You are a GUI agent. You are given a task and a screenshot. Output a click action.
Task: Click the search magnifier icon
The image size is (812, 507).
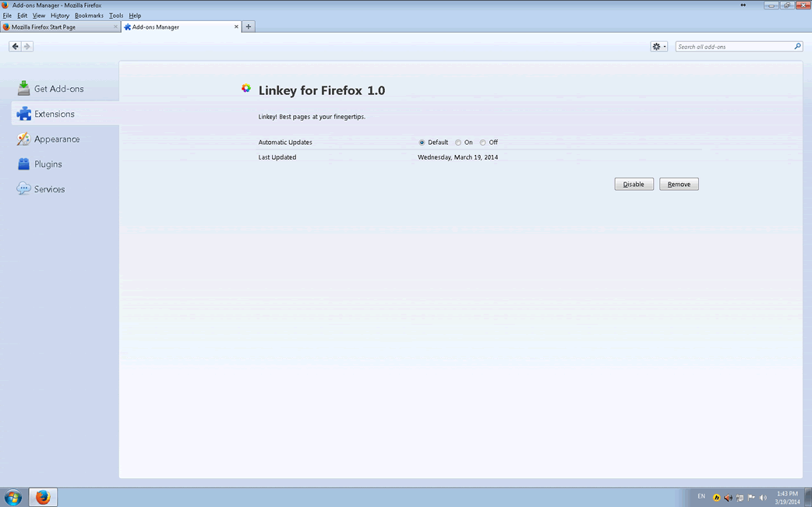point(797,47)
